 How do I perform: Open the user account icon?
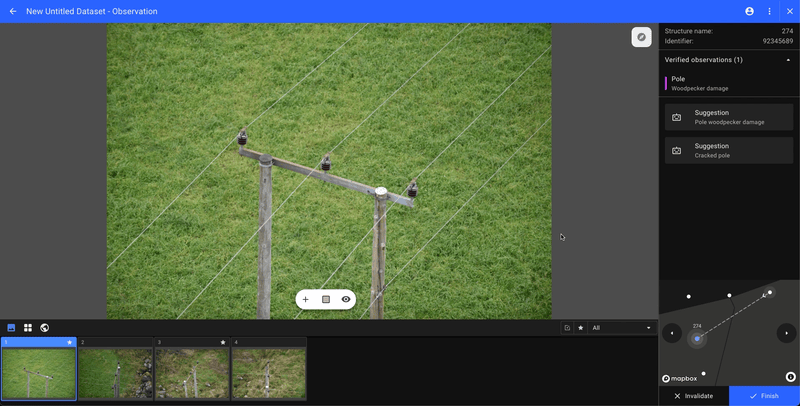(x=749, y=11)
